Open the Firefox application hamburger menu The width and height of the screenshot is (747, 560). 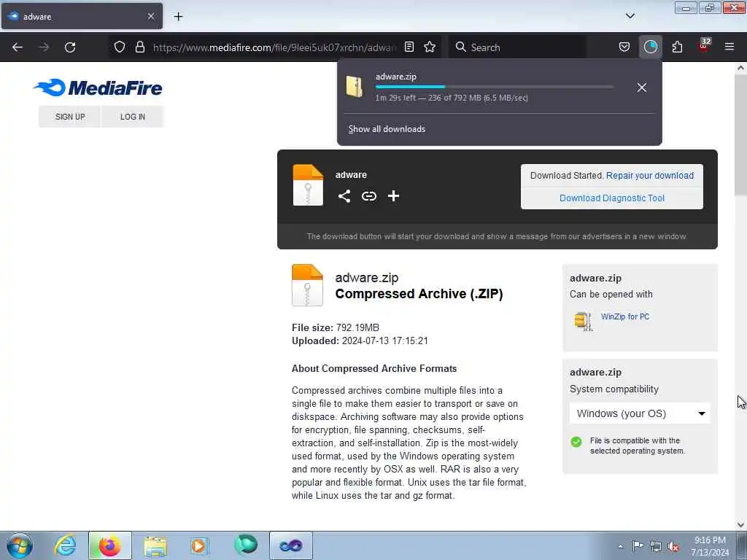[x=729, y=47]
